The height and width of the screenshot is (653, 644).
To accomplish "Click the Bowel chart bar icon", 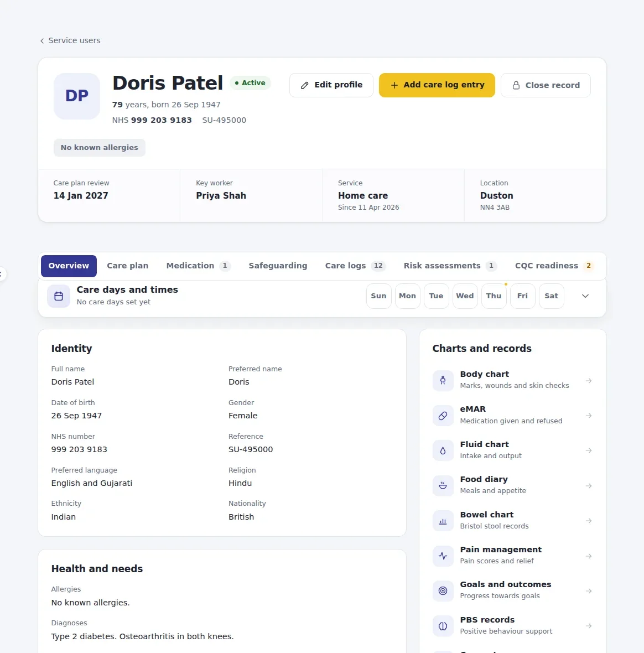I will pyautogui.click(x=443, y=521).
